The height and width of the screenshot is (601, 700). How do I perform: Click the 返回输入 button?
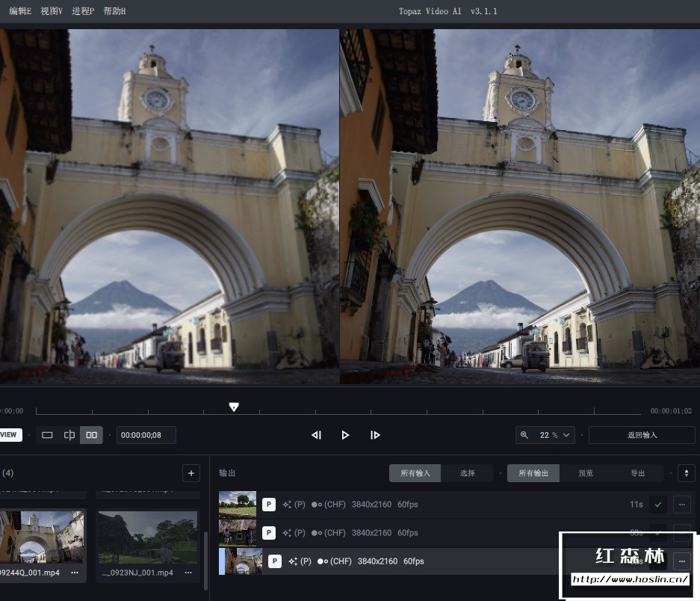coord(642,435)
